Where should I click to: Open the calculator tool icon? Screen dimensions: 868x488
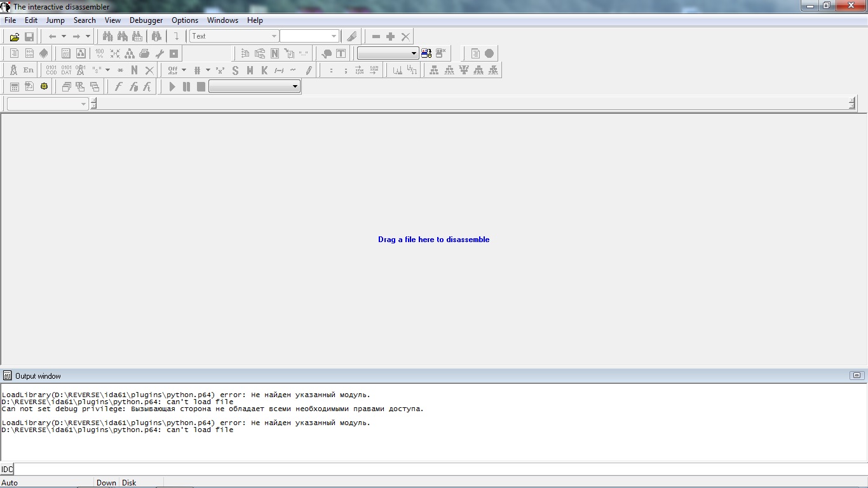(x=14, y=87)
